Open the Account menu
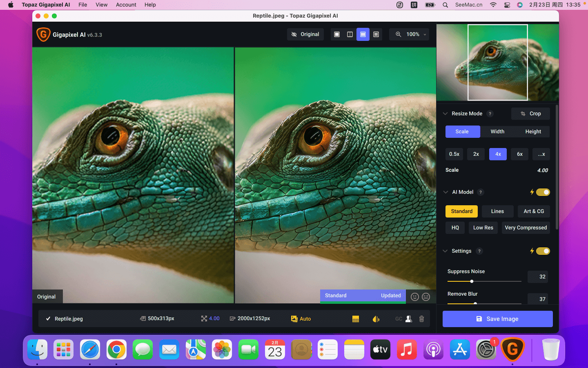 tap(126, 5)
